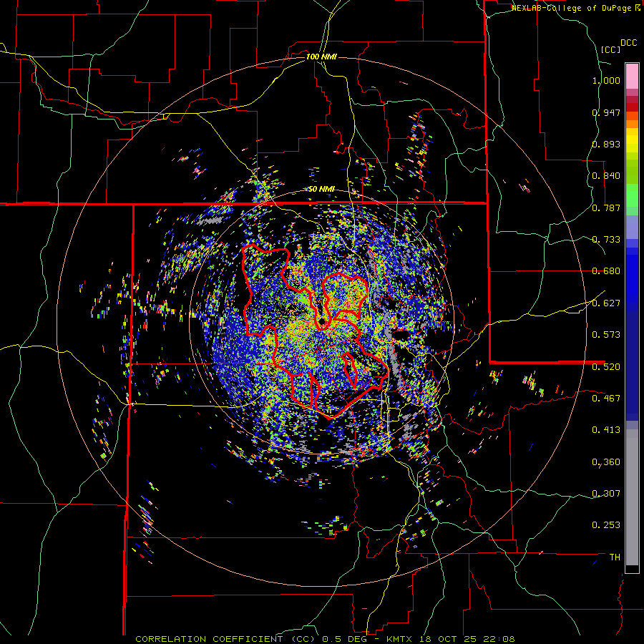
Task: Click the 0.947 legend value
Action: 606,112
